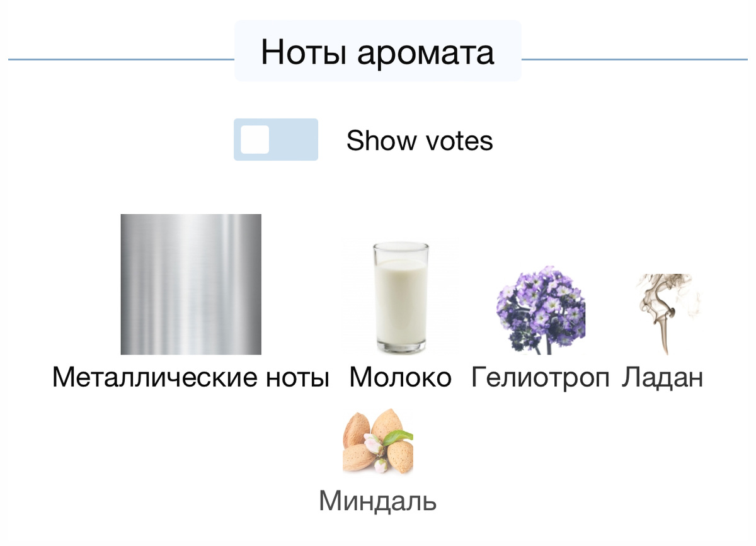Open the Гелиотроп note link
The height and width of the screenshot is (546, 756).
click(541, 378)
